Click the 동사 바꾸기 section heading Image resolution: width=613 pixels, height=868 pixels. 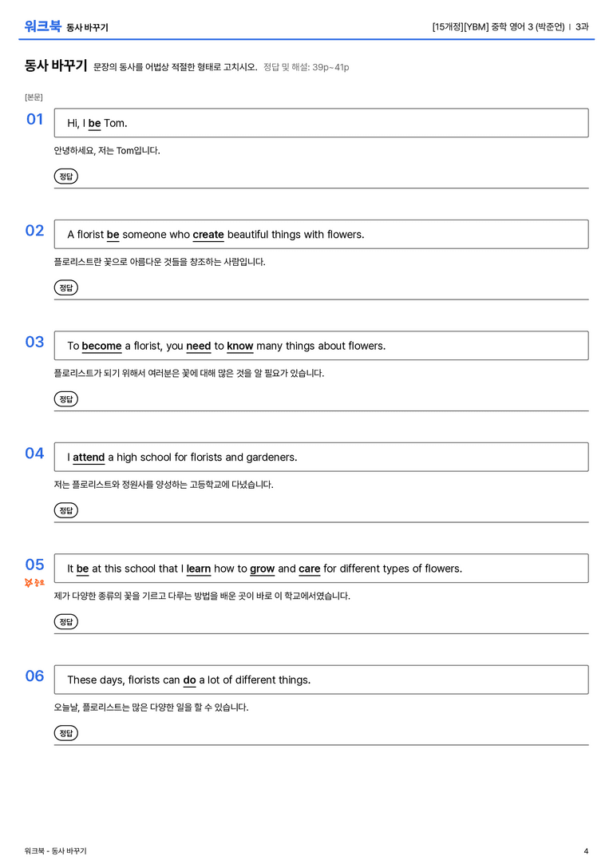56,65
